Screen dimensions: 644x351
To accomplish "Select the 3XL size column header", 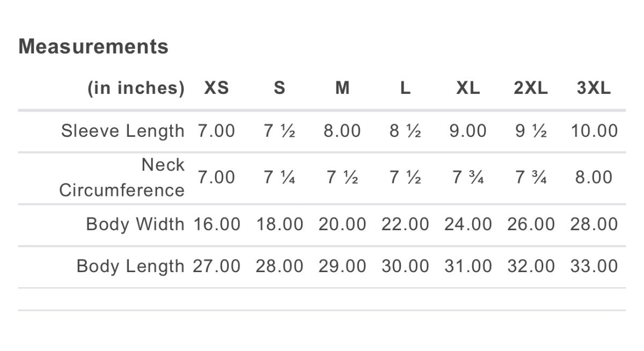I will (x=594, y=88).
